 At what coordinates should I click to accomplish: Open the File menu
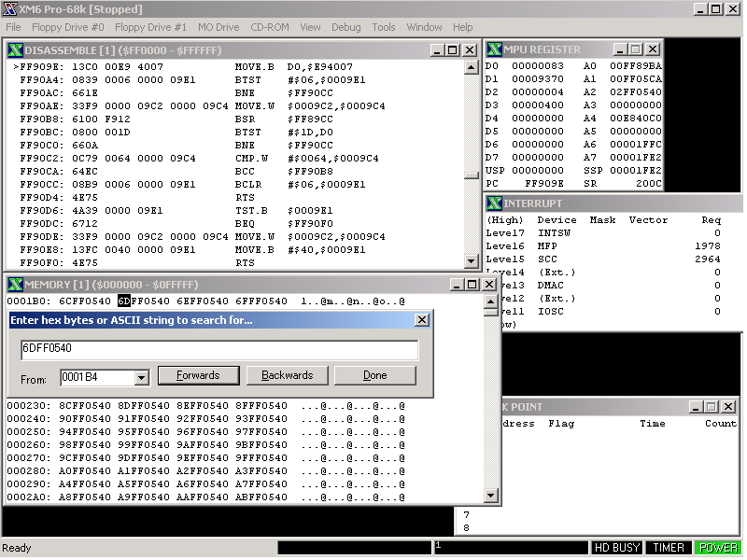click(14, 28)
